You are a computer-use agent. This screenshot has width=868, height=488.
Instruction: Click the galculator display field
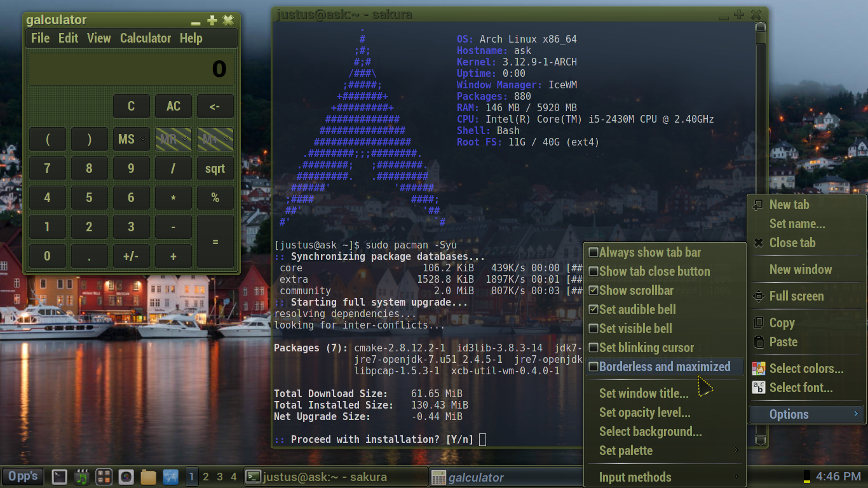[x=132, y=69]
